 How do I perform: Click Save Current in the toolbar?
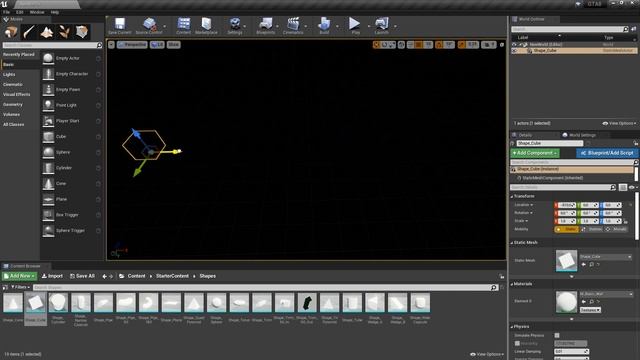pos(120,26)
